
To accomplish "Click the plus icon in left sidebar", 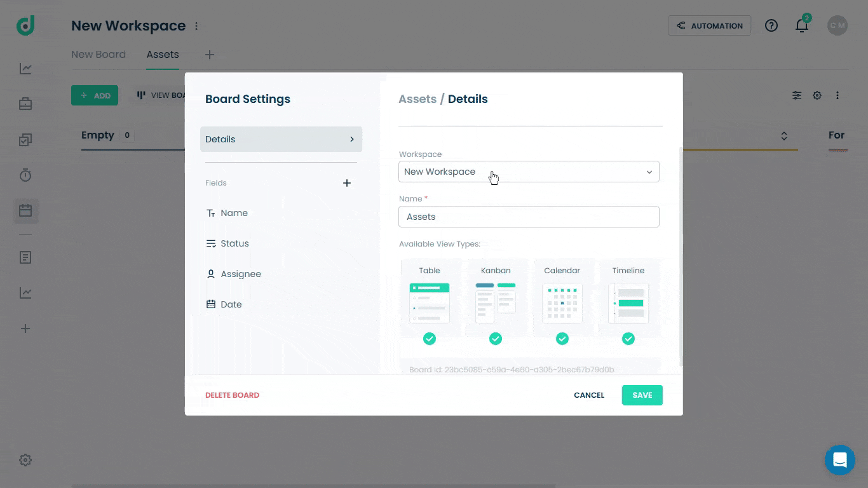I will [25, 329].
